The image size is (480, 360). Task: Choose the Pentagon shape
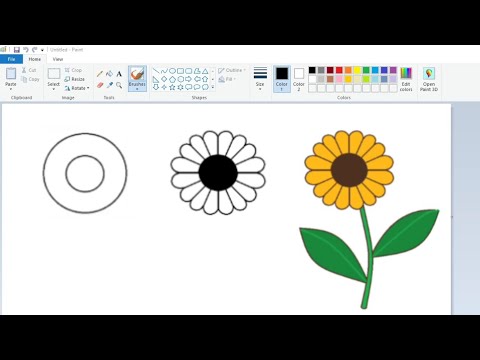pyautogui.click(x=172, y=79)
